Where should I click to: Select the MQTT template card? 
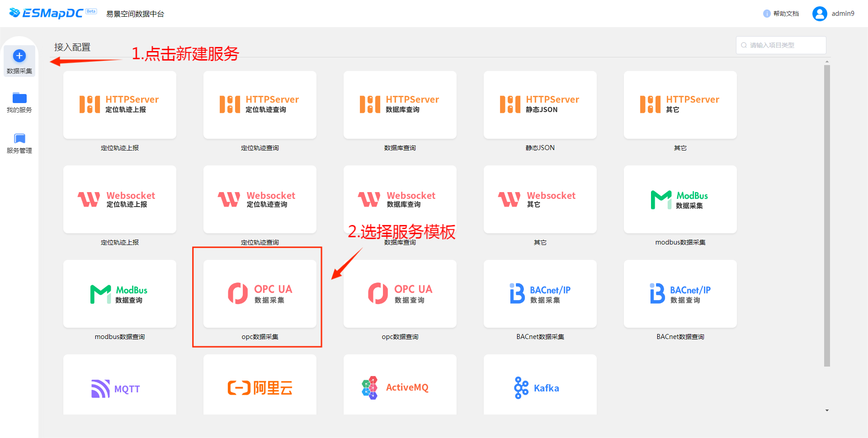point(120,385)
